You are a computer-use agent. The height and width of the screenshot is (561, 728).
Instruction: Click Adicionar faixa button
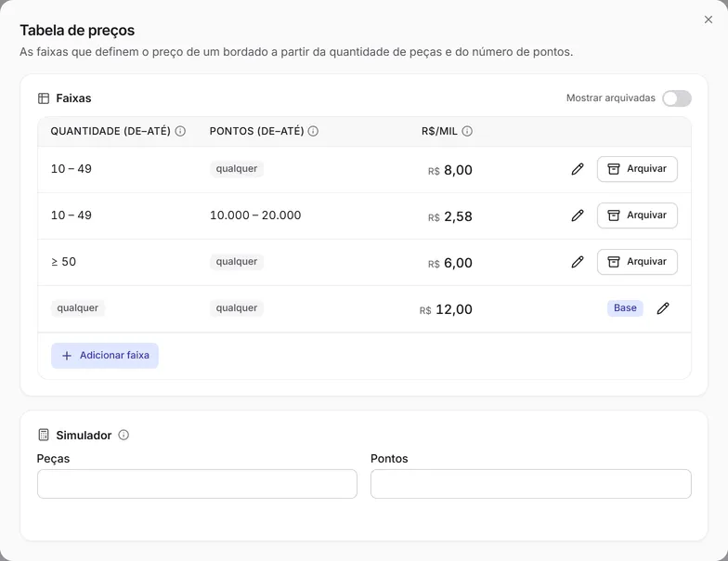pyautogui.click(x=105, y=356)
